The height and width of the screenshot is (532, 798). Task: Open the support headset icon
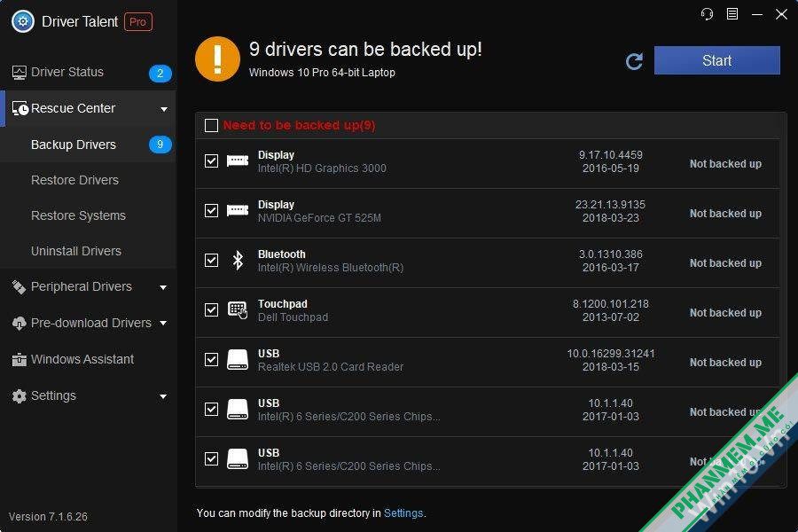pos(707,14)
